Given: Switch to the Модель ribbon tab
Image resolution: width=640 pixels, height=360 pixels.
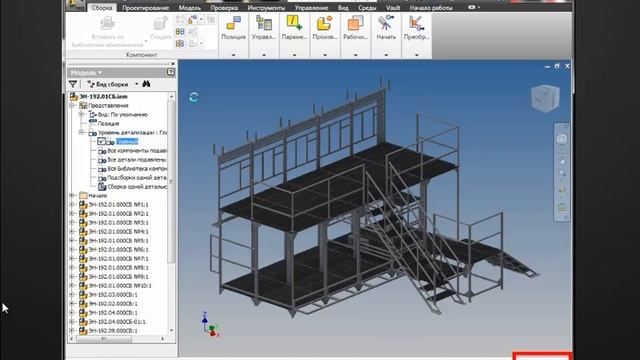Looking at the screenshot, I should (x=190, y=8).
